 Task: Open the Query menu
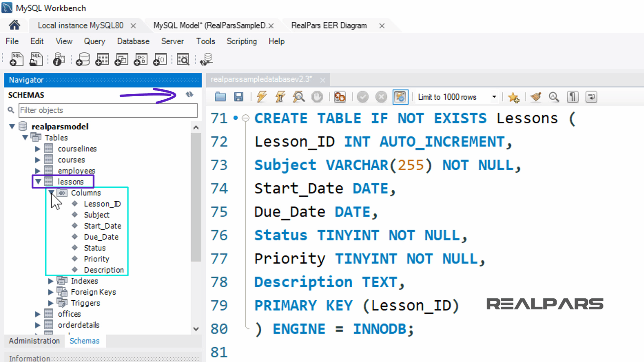point(94,41)
